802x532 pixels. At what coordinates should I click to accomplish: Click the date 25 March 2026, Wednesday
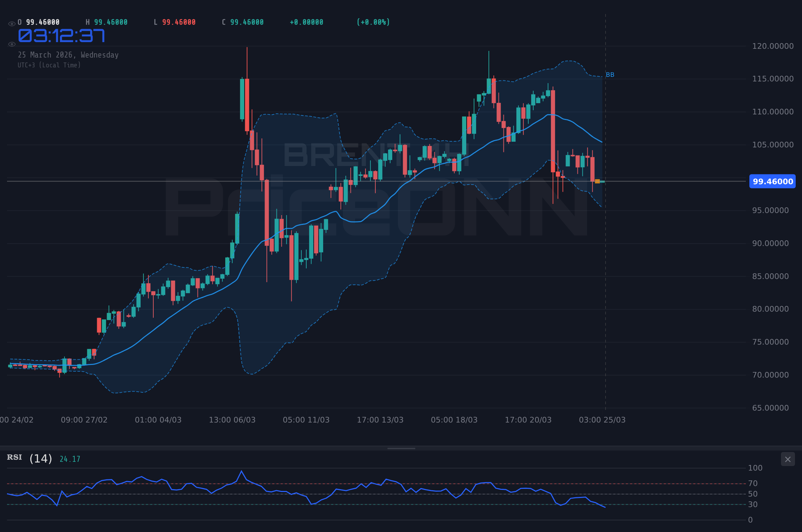[x=68, y=55]
